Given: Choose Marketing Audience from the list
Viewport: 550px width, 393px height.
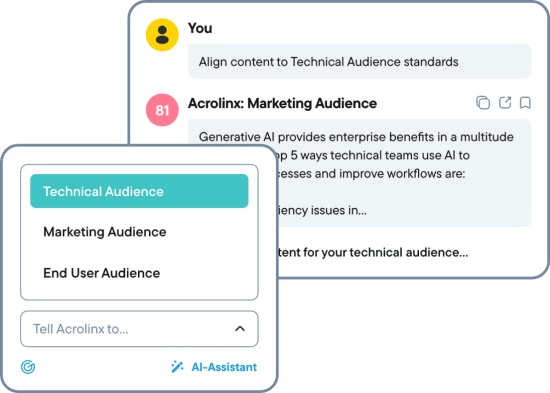Looking at the screenshot, I should coord(105,232).
